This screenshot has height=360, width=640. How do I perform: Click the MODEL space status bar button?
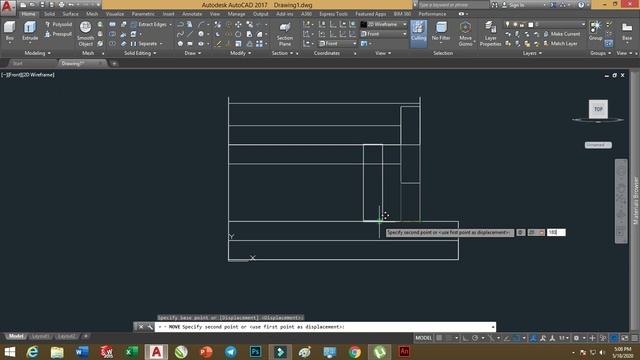tap(424, 338)
